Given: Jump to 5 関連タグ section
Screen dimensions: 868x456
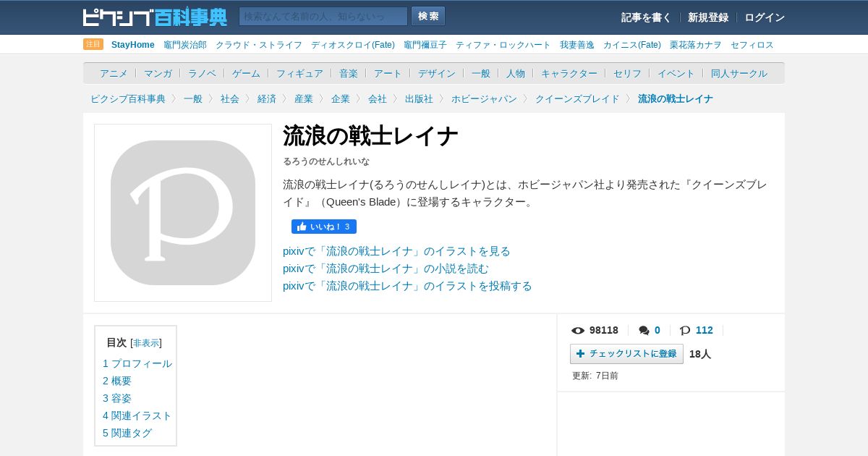Looking at the screenshot, I should tap(127, 433).
